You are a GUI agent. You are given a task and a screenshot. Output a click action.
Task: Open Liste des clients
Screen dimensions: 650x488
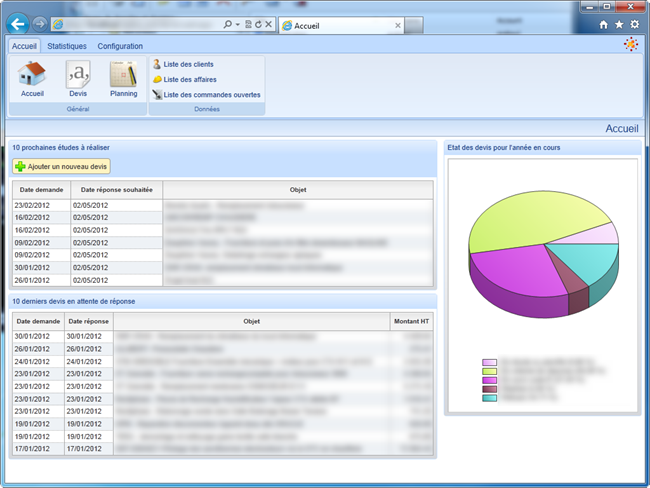pos(187,64)
